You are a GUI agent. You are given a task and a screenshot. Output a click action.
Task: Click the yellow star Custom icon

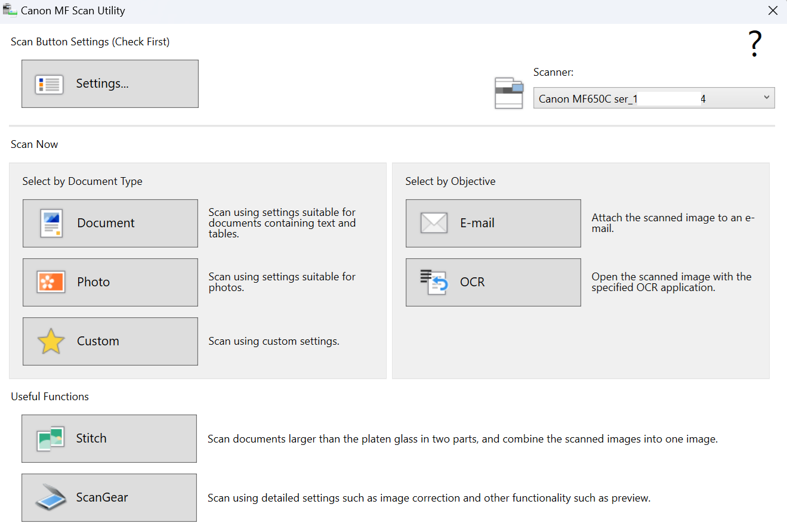[x=51, y=342]
